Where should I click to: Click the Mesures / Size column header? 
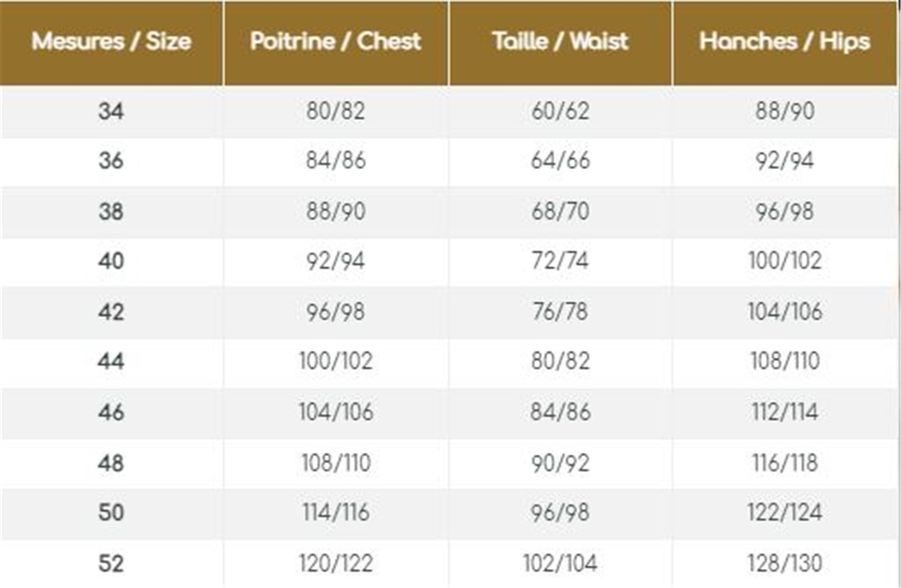pyautogui.click(x=111, y=41)
